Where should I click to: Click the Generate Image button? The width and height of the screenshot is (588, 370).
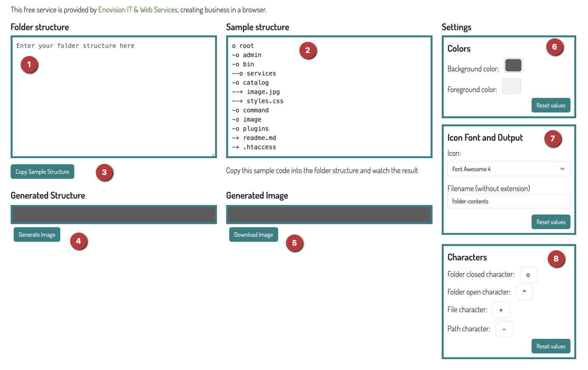point(37,235)
